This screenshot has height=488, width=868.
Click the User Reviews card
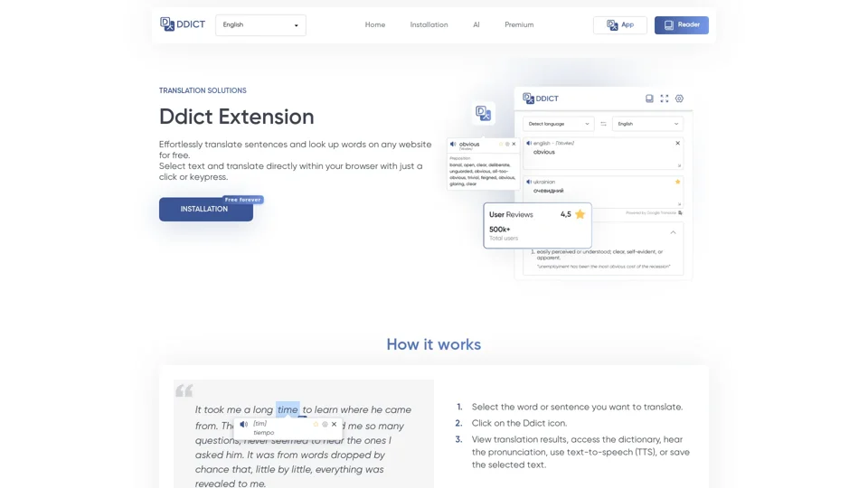tap(537, 225)
